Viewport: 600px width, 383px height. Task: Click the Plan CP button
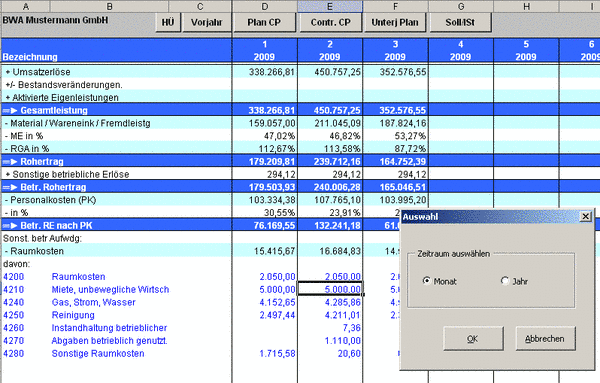264,23
